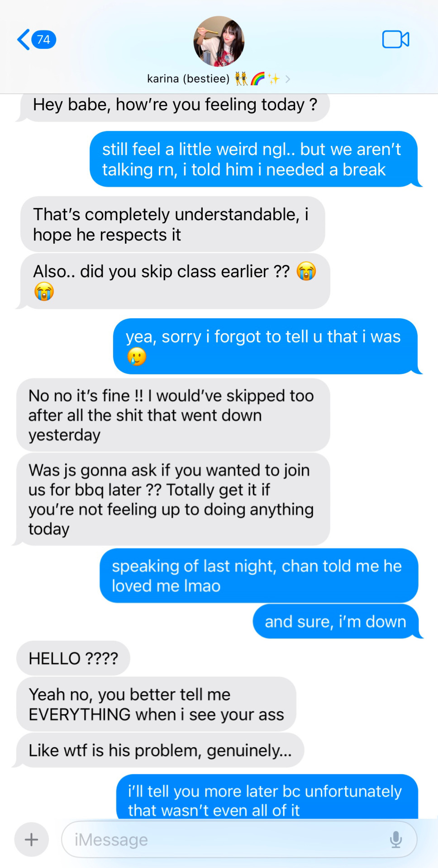Expand contact details chevron beside karina (bestiee)
438x868 pixels.
pos(288,79)
